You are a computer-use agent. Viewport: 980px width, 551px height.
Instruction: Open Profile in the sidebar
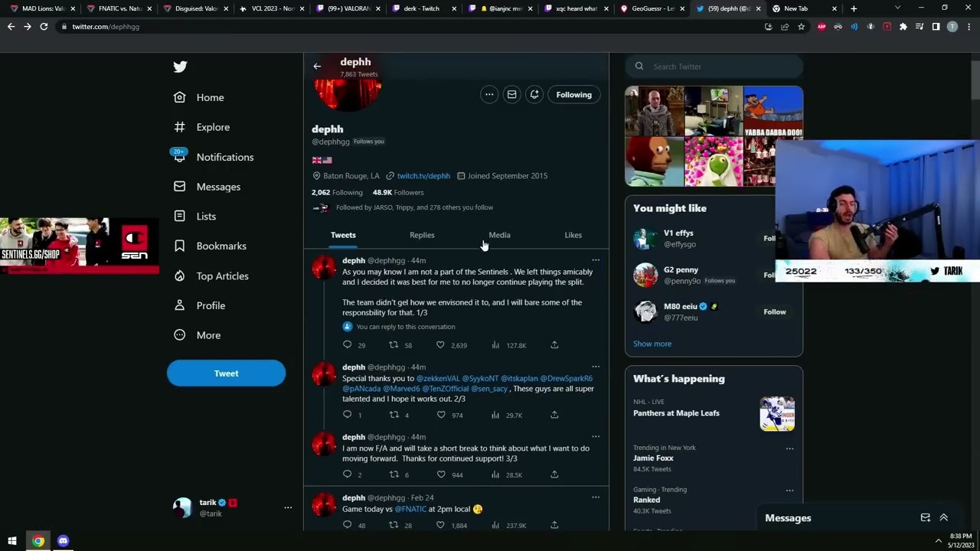pos(199,305)
